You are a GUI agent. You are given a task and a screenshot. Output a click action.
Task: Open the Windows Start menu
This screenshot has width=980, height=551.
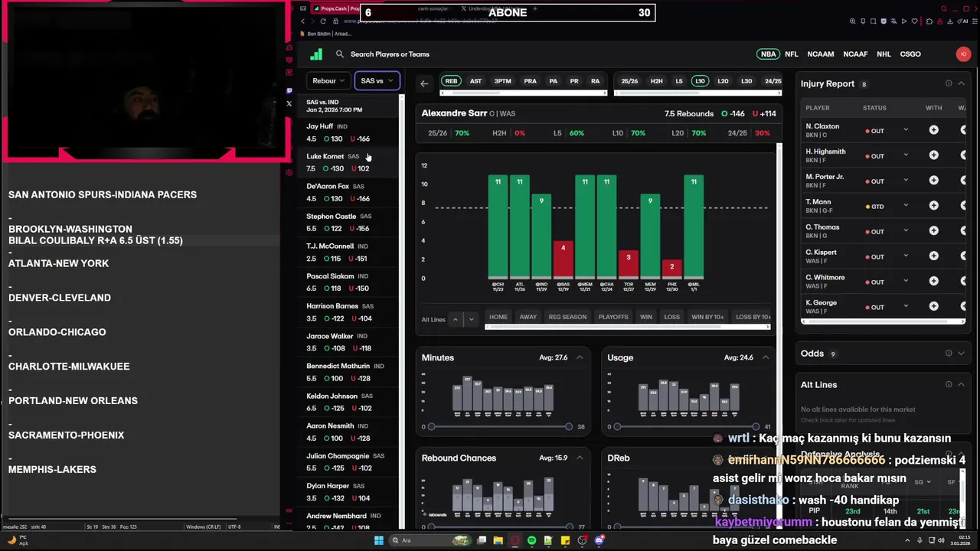(378, 540)
